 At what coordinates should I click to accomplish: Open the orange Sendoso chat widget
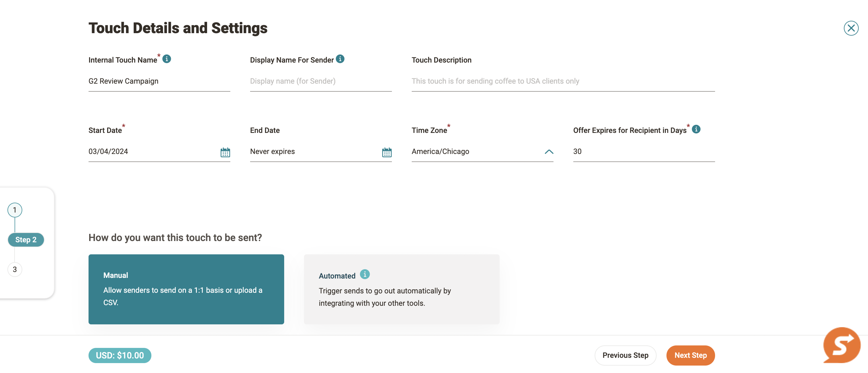(841, 345)
